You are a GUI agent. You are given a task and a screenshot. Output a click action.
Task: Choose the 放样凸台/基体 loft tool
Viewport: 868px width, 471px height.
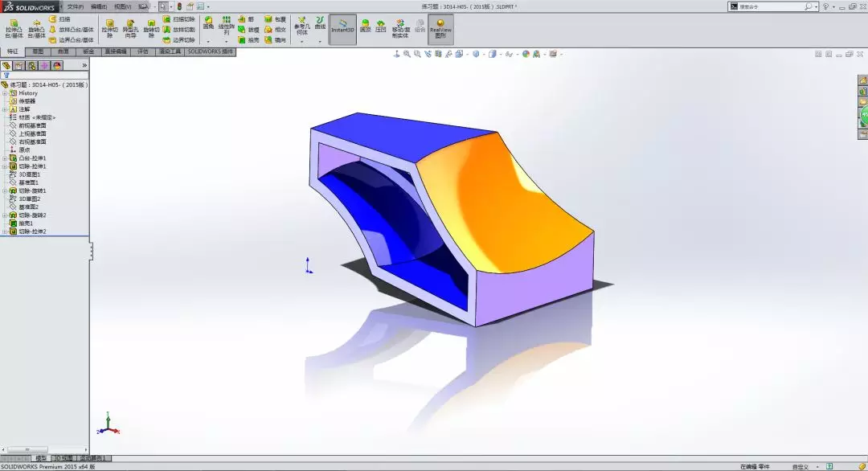[x=72, y=30]
